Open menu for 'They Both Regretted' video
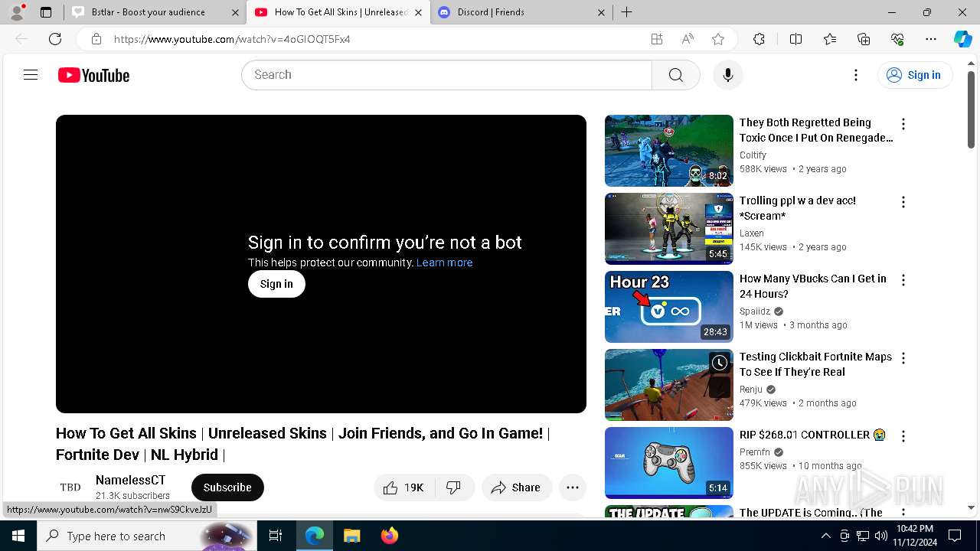 click(903, 124)
